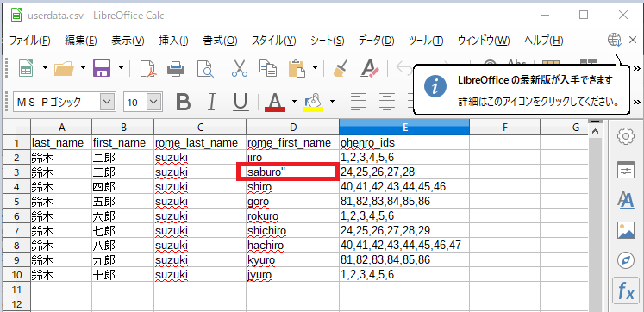Open the sidebar Functions deck
Screen dimensions: 644x312
tap(626, 290)
